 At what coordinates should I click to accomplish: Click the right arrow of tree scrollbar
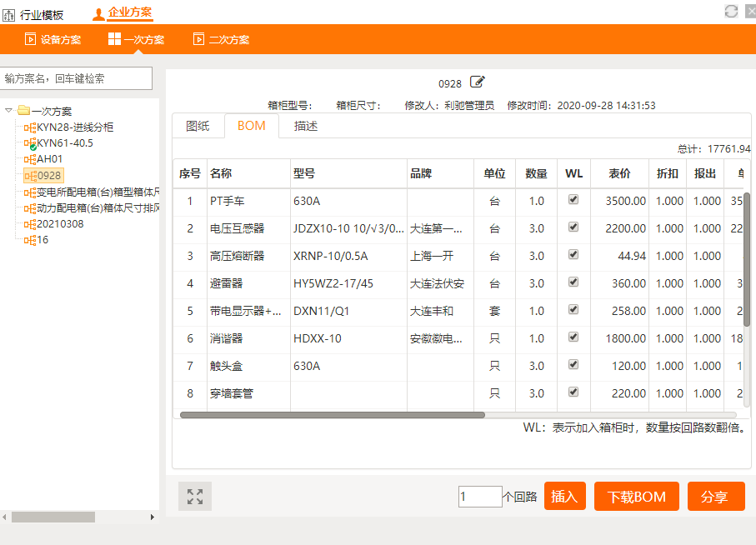tap(153, 517)
